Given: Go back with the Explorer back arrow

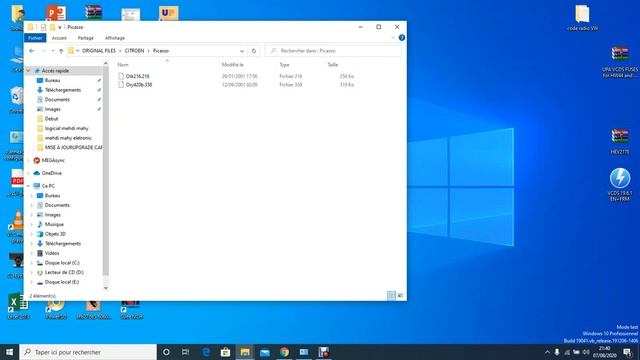Looking at the screenshot, I should click(x=32, y=51).
